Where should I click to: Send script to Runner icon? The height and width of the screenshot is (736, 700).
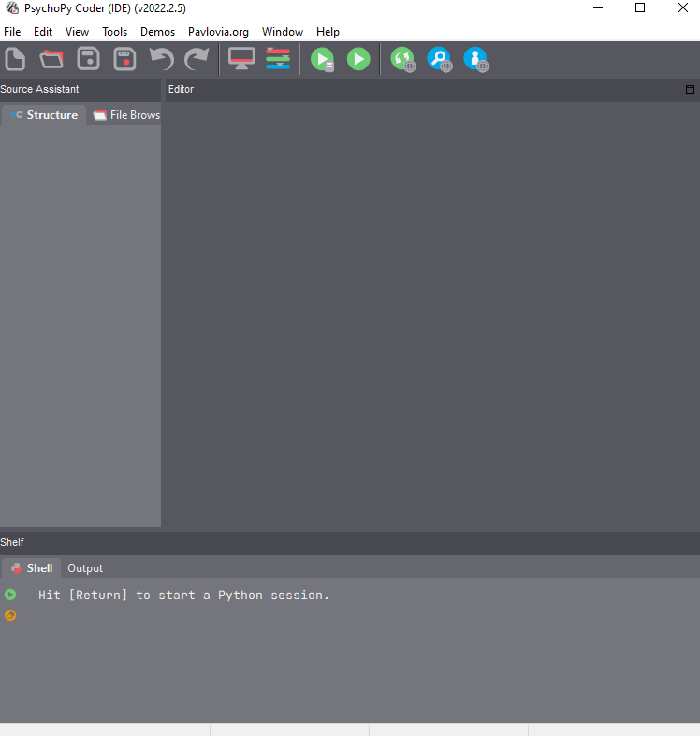322,59
